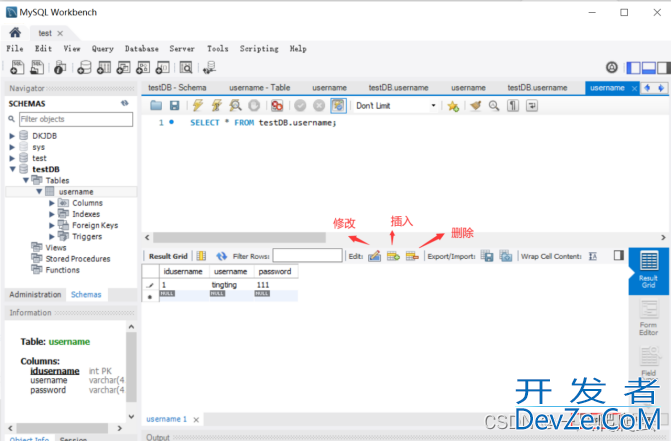Toggle wrap cell content icon

[593, 256]
